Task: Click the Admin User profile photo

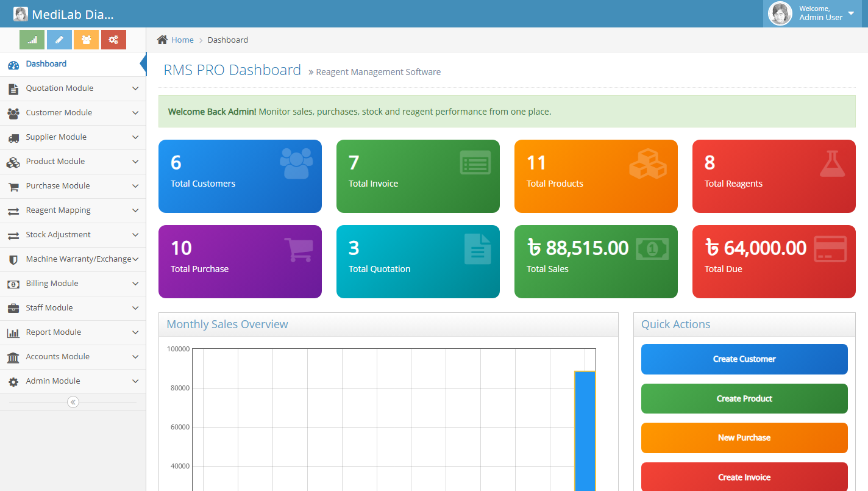Action: tap(780, 13)
